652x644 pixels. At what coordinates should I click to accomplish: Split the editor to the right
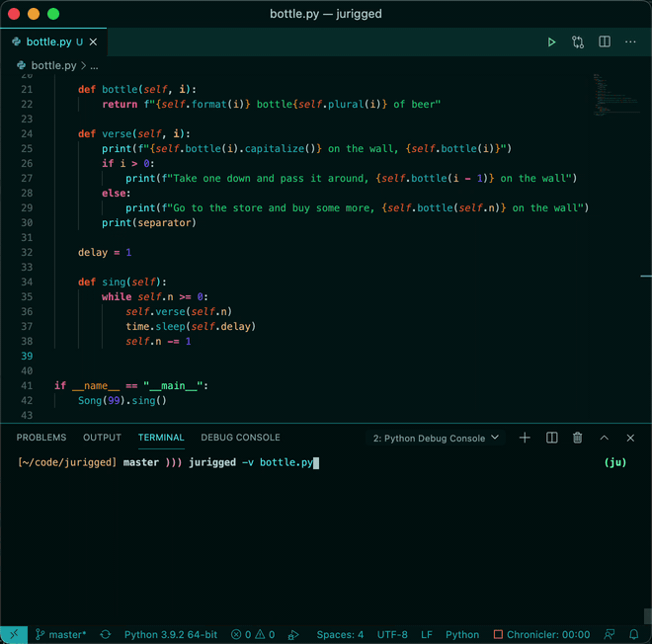(605, 42)
